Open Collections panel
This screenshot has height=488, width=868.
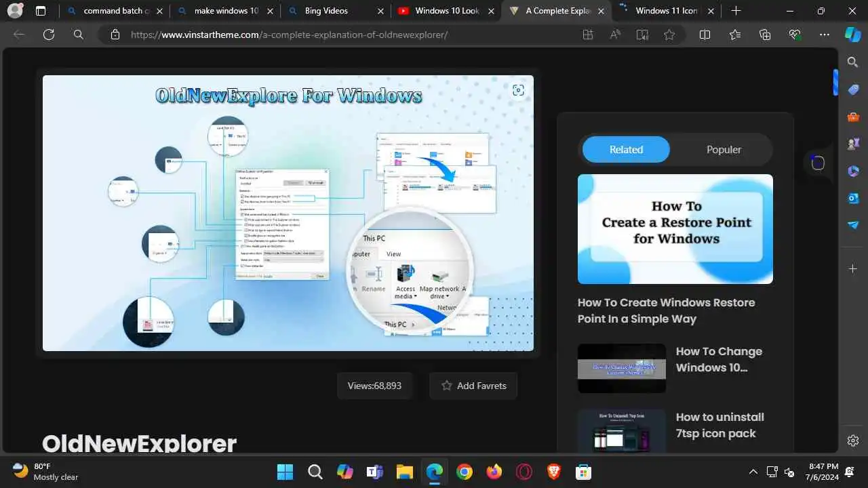(765, 35)
